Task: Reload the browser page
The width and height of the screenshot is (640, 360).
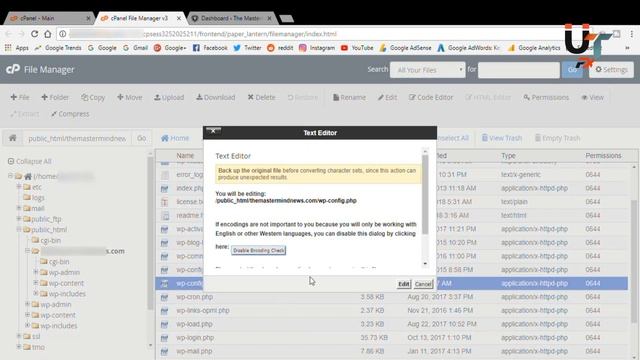Action: click(x=34, y=34)
